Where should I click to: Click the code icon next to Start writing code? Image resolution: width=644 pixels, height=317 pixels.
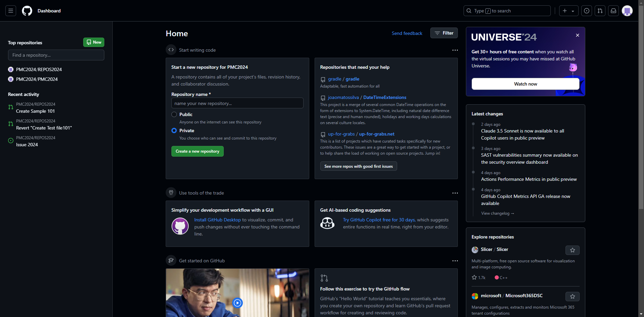(x=171, y=50)
